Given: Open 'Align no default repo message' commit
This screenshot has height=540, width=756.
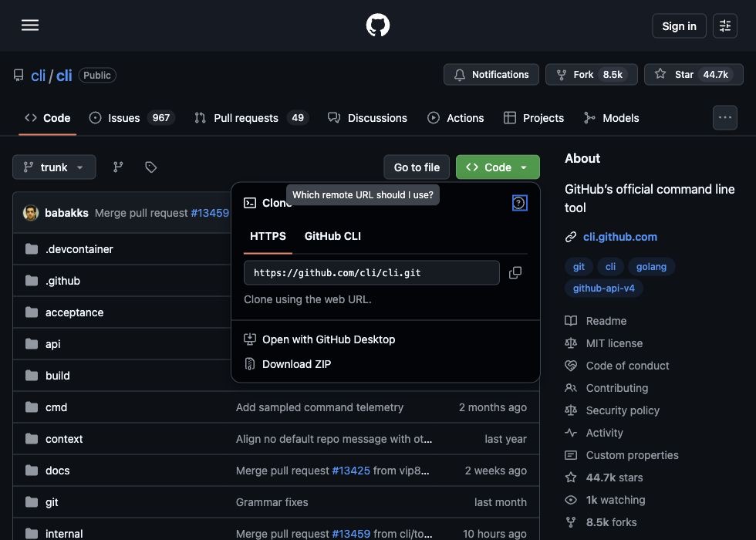Looking at the screenshot, I should point(333,439).
